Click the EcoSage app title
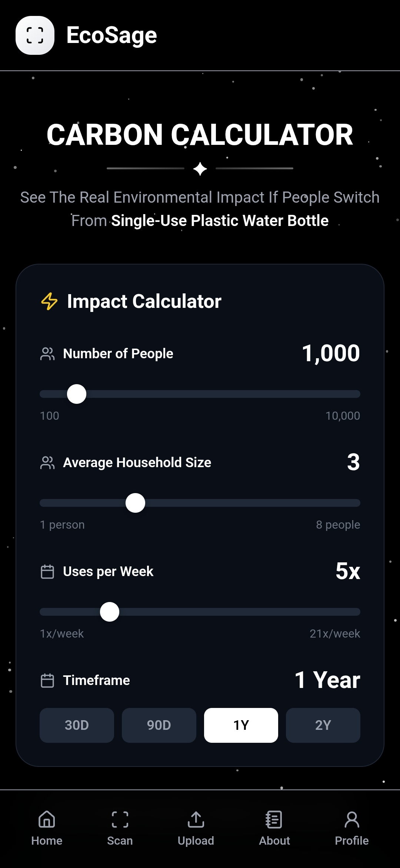 [111, 36]
